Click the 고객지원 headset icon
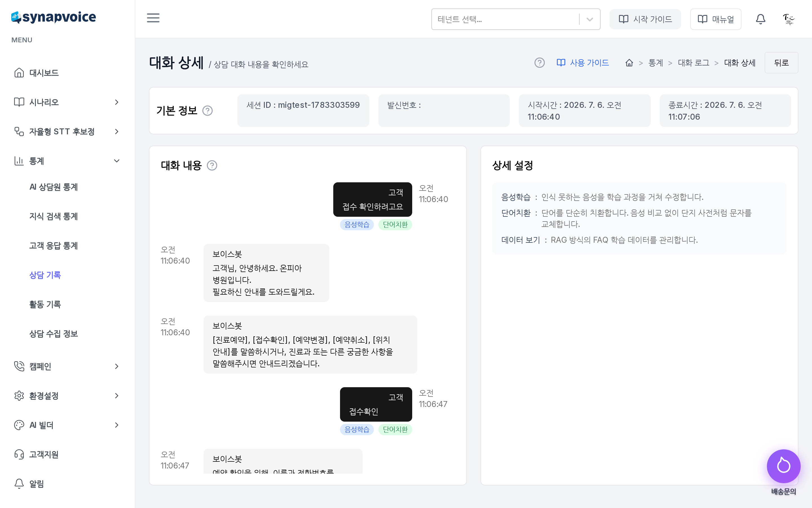The height and width of the screenshot is (508, 812). (x=19, y=454)
